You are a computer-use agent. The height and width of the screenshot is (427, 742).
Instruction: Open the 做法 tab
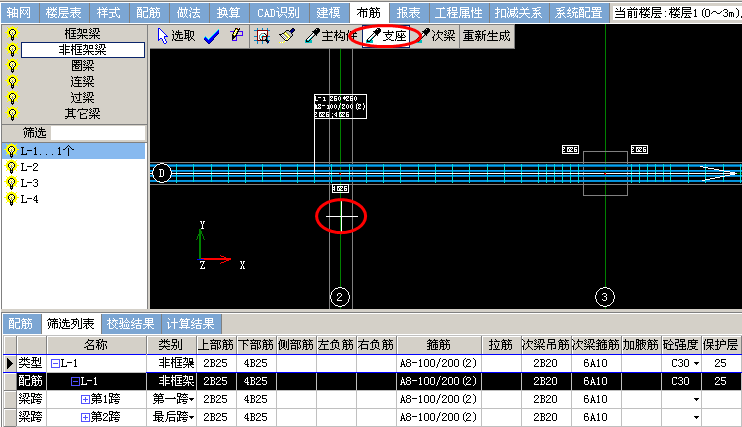coord(189,13)
